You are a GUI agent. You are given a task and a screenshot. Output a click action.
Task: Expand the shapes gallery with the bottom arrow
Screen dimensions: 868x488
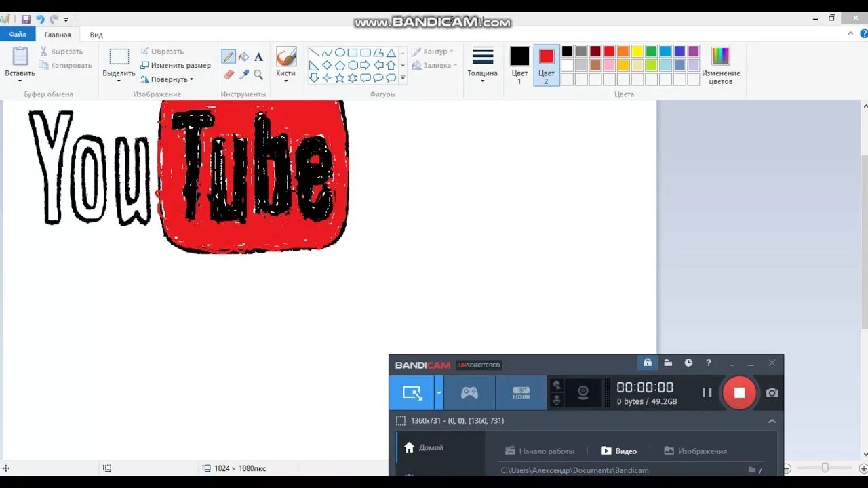tap(403, 78)
